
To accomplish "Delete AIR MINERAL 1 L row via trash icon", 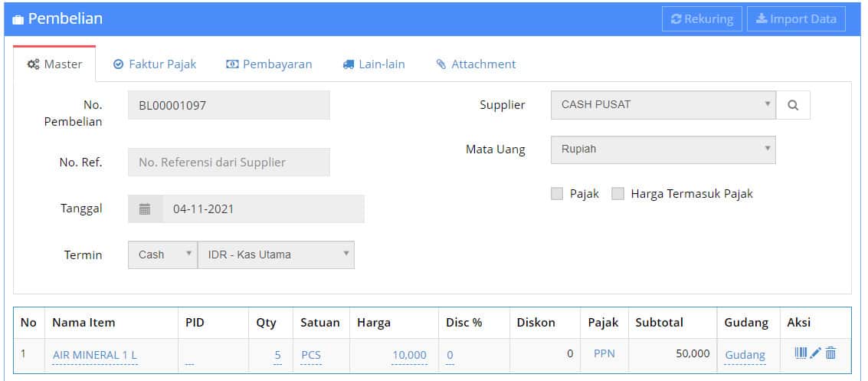I will [x=831, y=353].
